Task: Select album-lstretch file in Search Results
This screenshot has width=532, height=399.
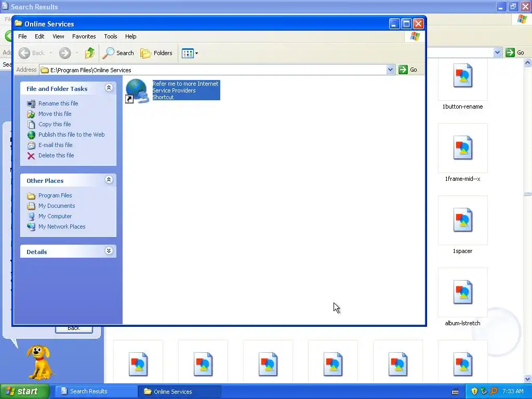Action: 462,298
